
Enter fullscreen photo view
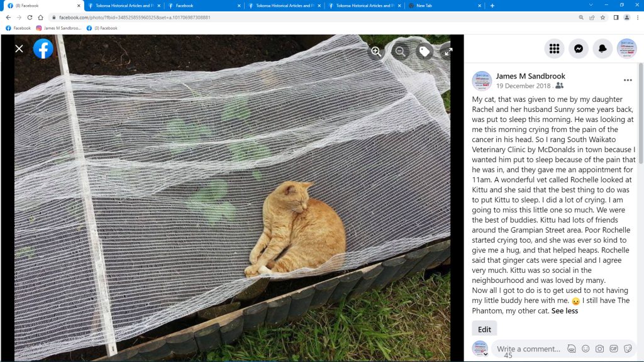point(448,52)
